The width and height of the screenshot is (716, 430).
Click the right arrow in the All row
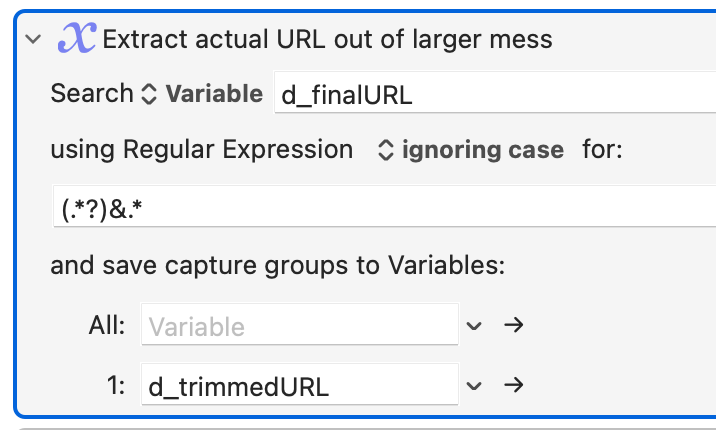point(514,325)
